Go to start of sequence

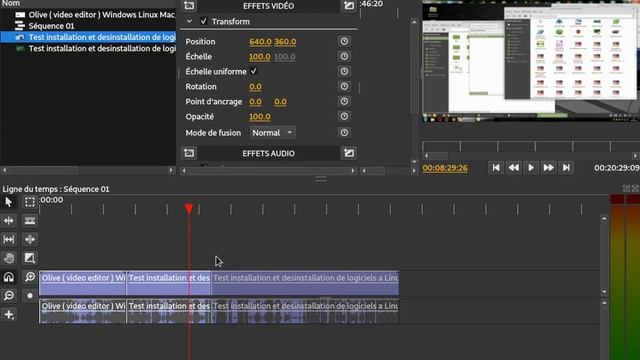(x=496, y=168)
